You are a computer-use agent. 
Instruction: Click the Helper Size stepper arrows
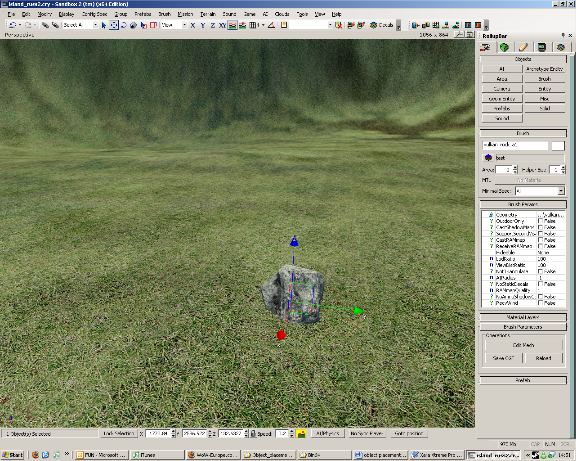(563, 169)
